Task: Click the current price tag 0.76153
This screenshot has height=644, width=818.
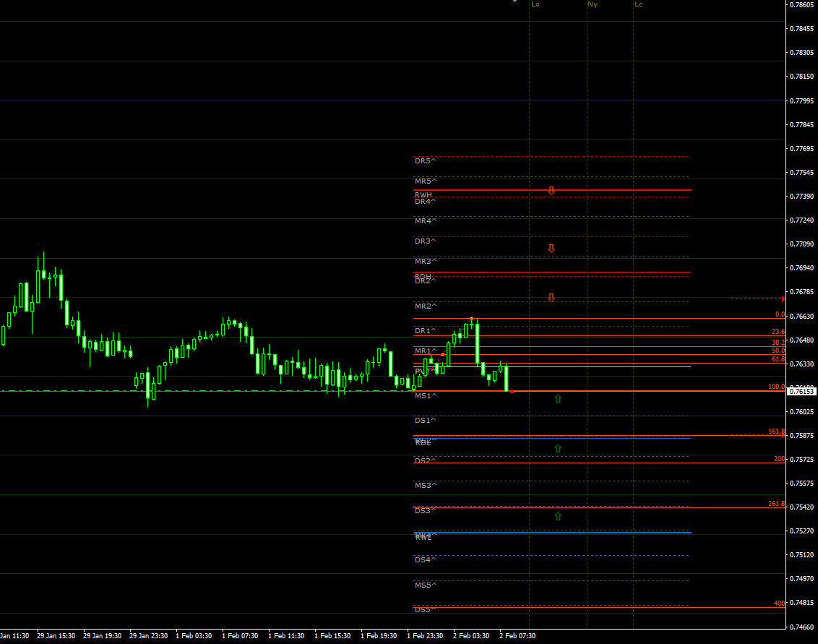Action: coord(802,391)
